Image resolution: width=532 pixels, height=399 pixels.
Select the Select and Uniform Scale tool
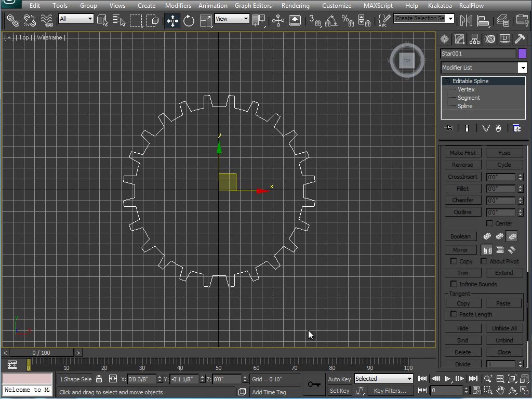206,20
